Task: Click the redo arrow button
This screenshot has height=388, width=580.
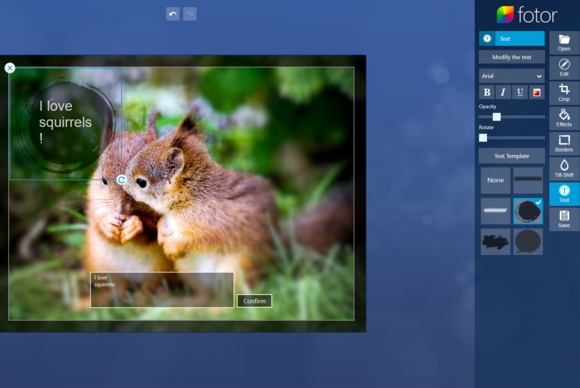Action: (190, 14)
